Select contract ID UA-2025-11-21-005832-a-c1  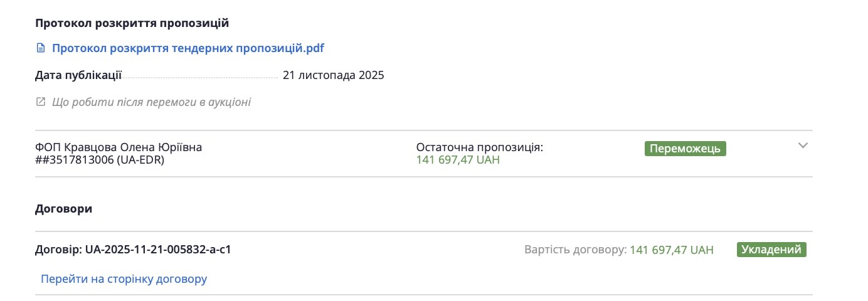158,250
